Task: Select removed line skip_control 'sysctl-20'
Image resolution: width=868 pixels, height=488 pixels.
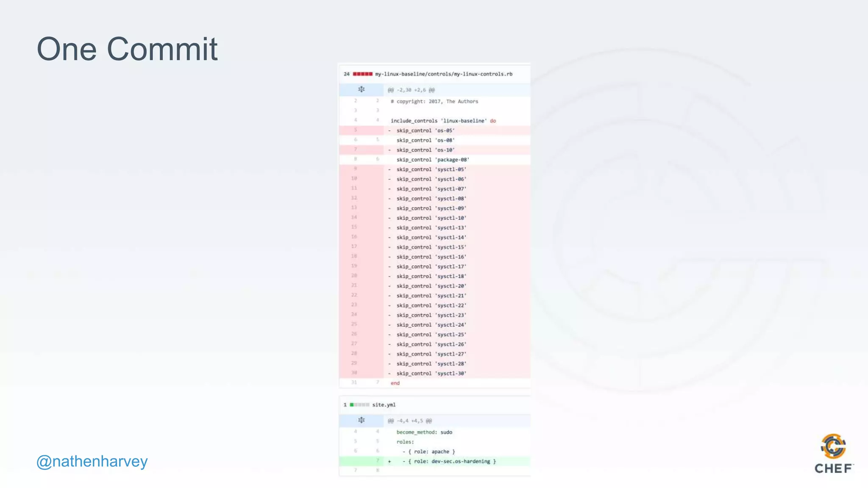Action: (434, 286)
